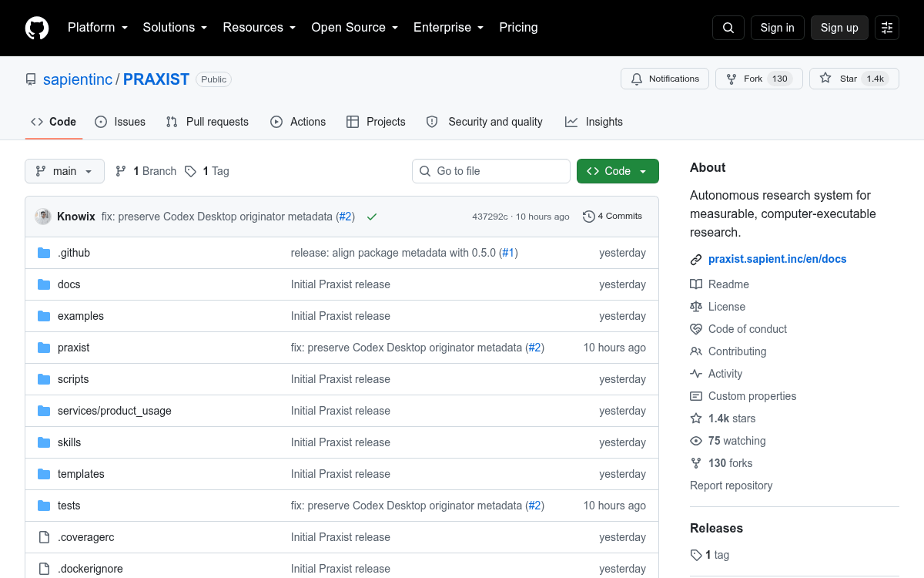Open the appearance settings sliders icon
Viewport: 924px width, 578px height.
(887, 28)
